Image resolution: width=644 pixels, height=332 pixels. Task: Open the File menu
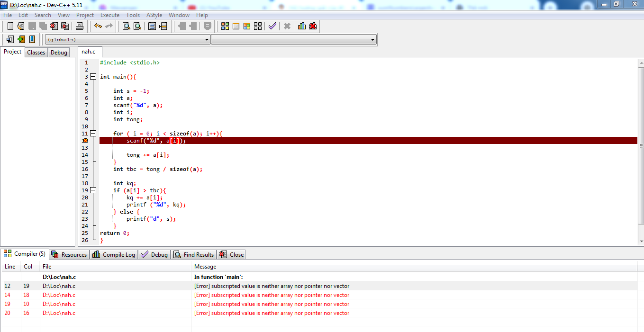point(8,15)
